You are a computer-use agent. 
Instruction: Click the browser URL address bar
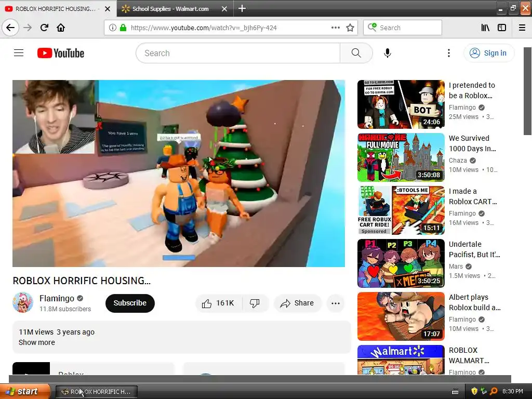[x=231, y=28]
